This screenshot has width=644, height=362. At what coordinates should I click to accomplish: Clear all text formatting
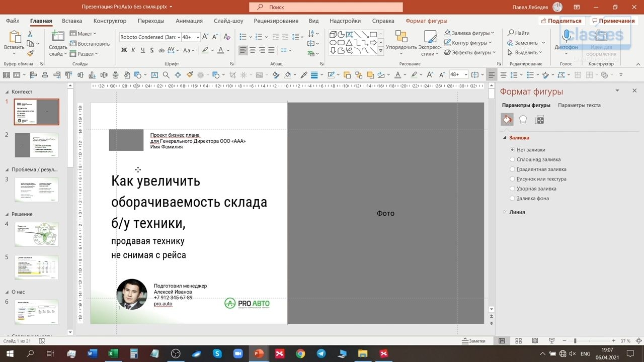226,37
